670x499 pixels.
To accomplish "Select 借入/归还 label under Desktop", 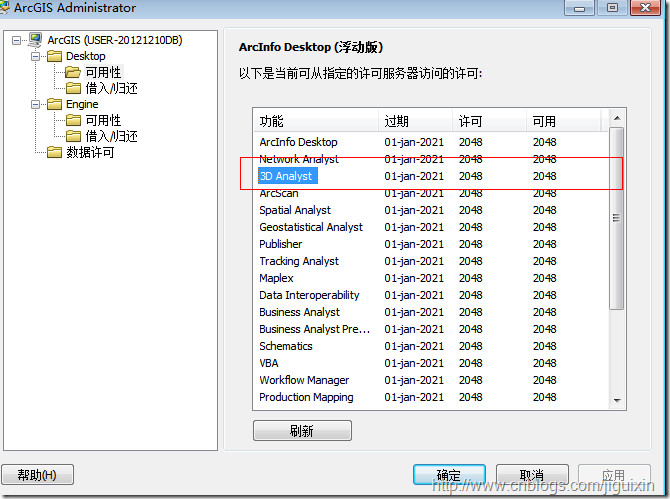I will pos(112,88).
